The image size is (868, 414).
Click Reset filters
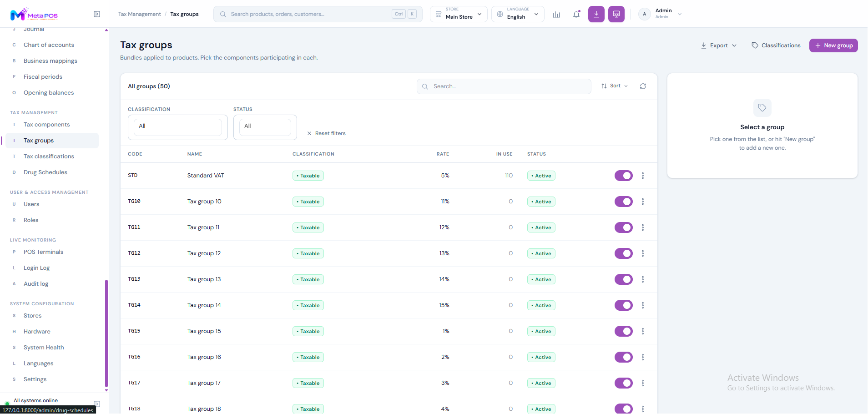coord(326,133)
